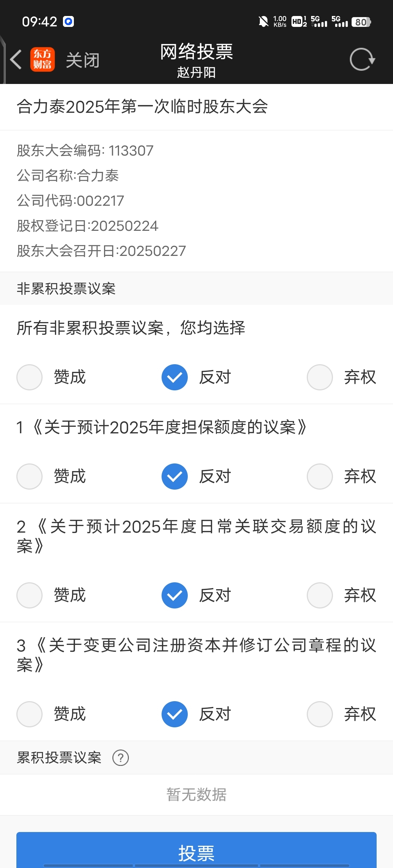Select 赞成 for all non-cumulative proposals
This screenshot has height=868, width=393.
click(x=29, y=377)
